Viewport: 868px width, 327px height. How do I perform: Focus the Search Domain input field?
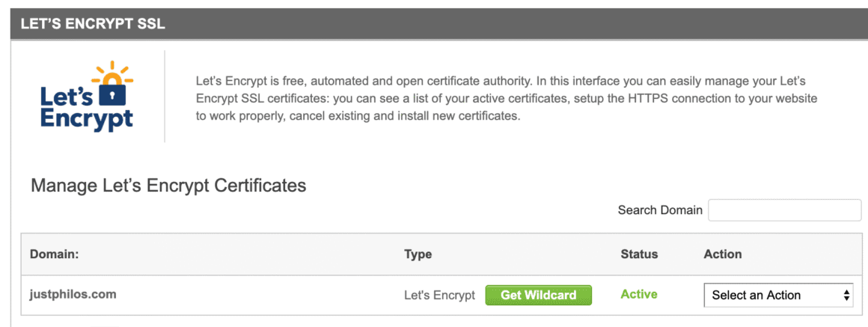click(x=784, y=210)
